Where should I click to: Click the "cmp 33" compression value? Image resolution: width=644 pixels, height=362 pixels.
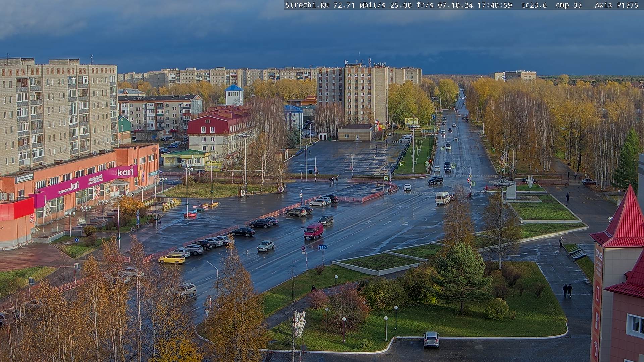[x=569, y=5]
